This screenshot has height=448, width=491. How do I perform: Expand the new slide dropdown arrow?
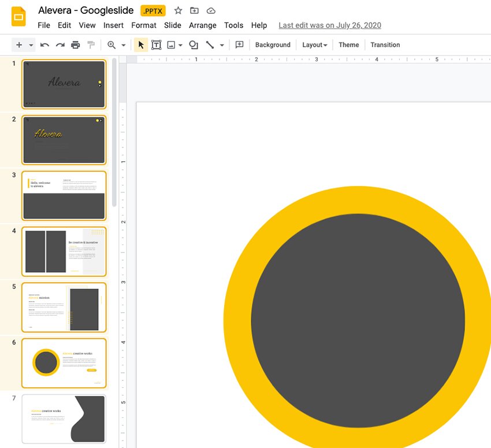coord(31,45)
